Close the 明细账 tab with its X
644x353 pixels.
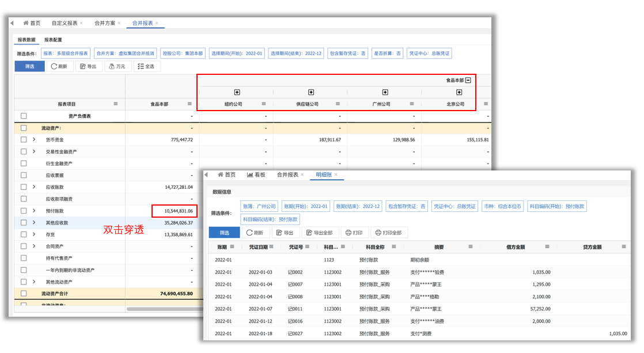point(336,174)
